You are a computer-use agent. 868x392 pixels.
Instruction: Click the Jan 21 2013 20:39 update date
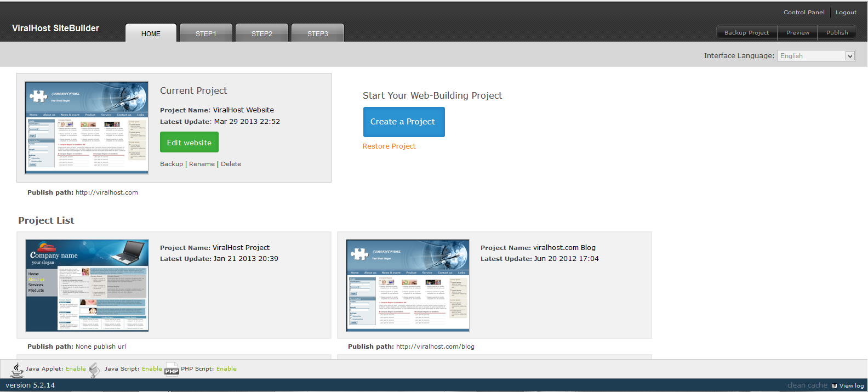pos(246,259)
